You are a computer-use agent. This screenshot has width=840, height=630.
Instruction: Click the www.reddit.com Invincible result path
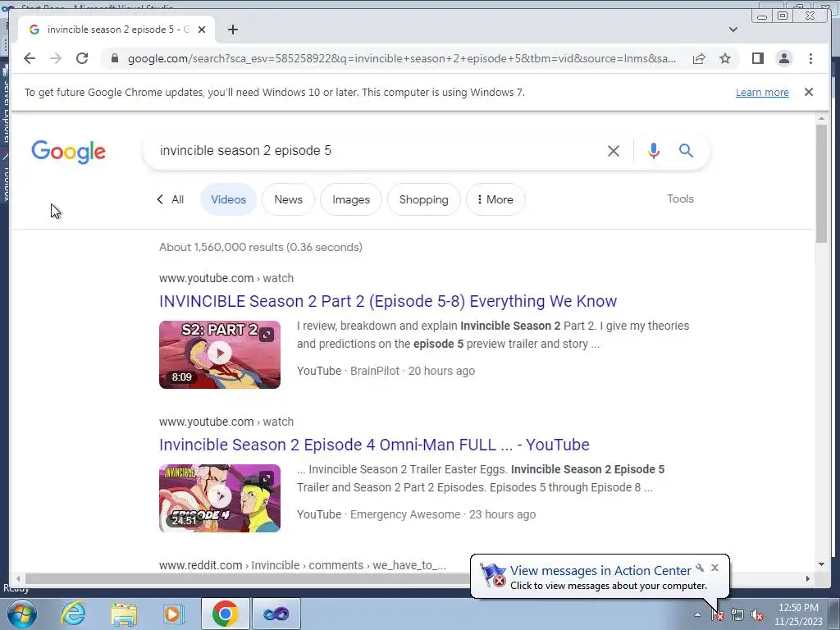[302, 565]
